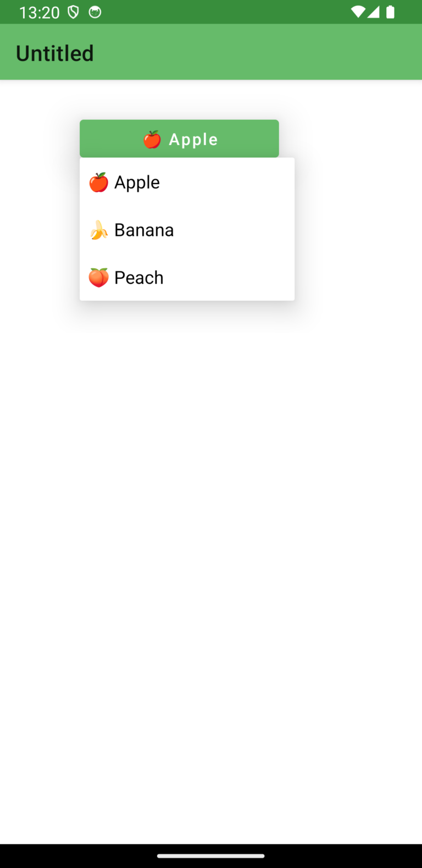Click the white Apple text on the green button

click(x=193, y=140)
